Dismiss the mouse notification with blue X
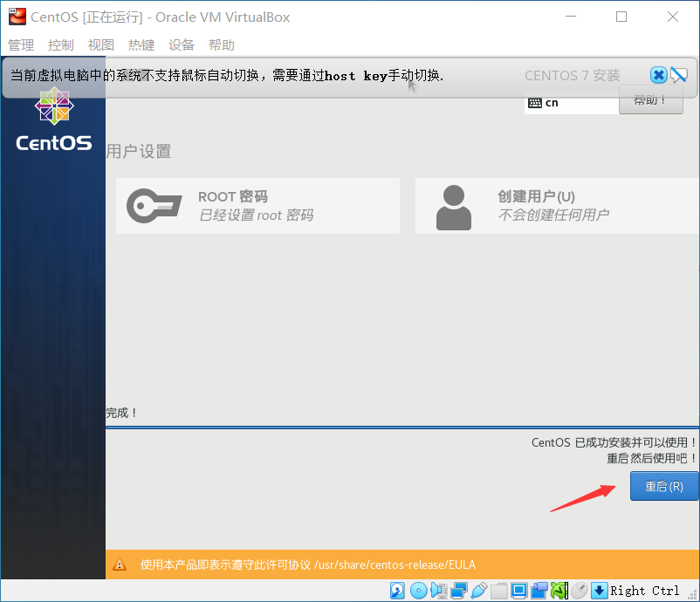The width and height of the screenshot is (700, 602). (658, 75)
